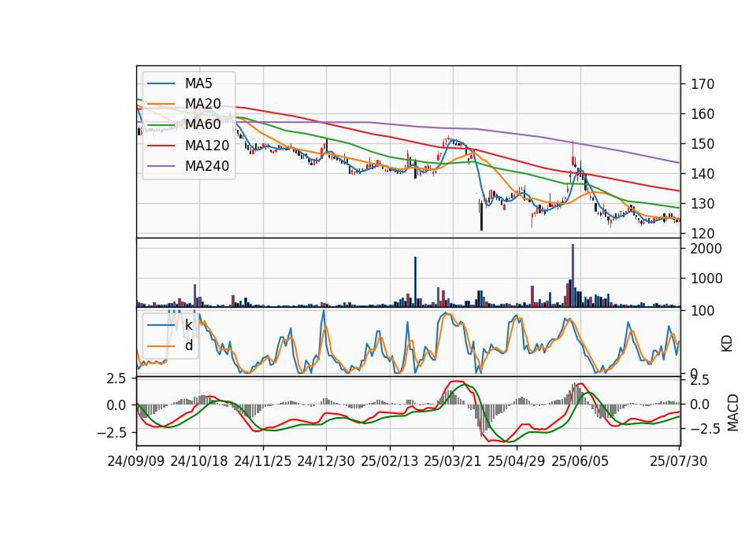Click the long black candlestick dropping to 120
Image resolution: width=756 pixels, height=543 pixels.
pos(481,216)
